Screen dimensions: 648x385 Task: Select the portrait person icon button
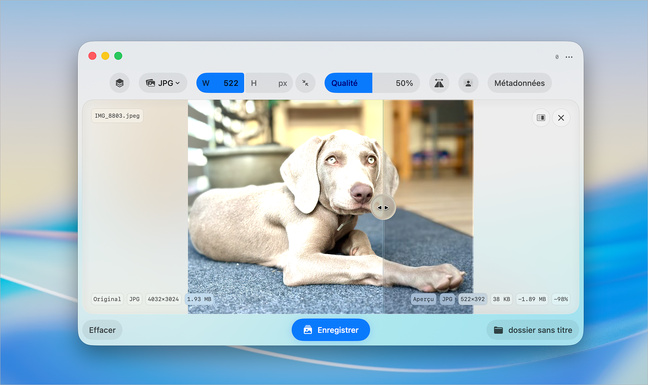coord(468,83)
